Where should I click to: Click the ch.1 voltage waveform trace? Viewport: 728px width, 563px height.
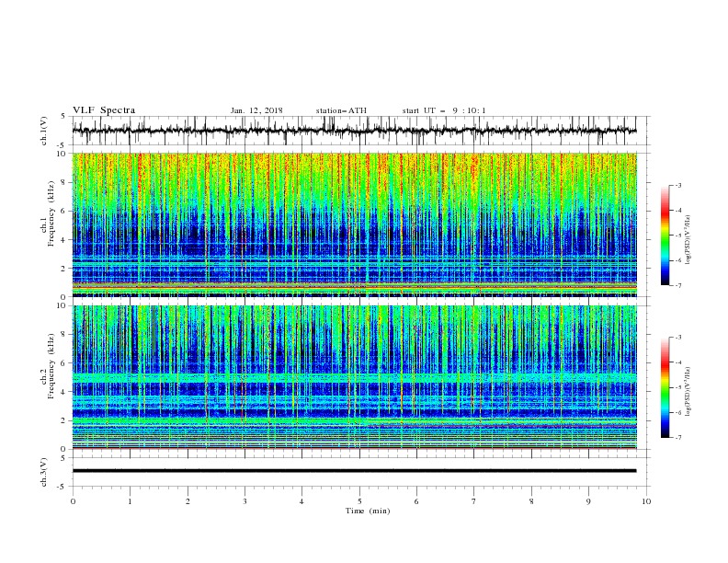tap(355, 131)
